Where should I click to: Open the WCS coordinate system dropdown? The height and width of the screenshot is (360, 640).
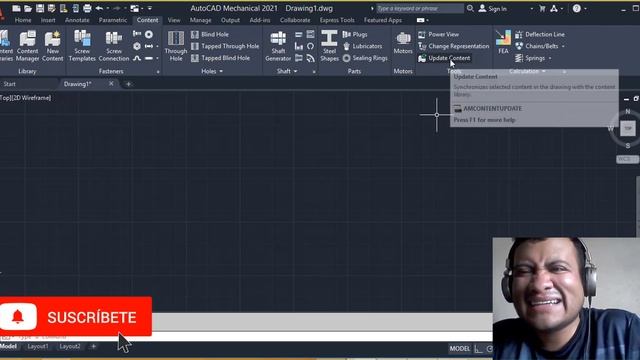pos(627,159)
